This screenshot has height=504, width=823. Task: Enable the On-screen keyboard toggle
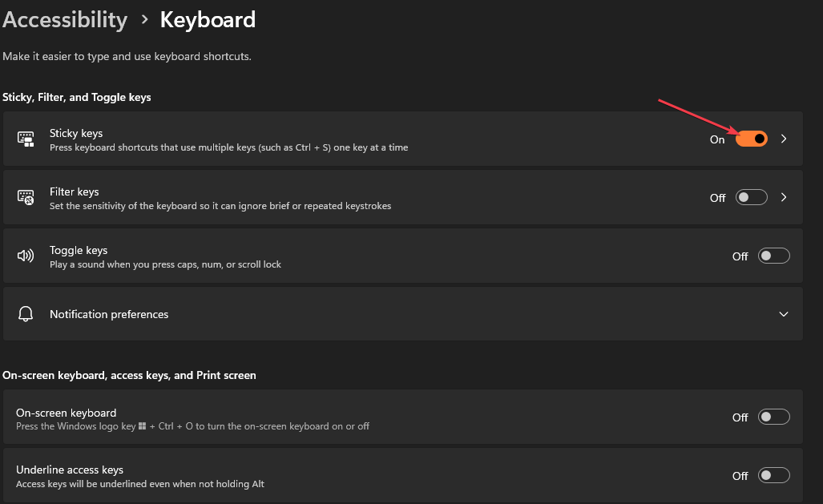[x=774, y=417]
